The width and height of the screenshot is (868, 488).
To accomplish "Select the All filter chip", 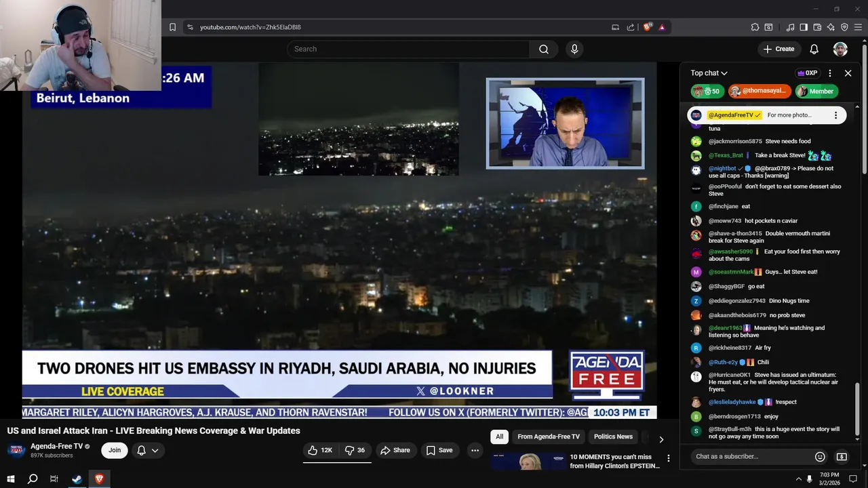I will [499, 436].
